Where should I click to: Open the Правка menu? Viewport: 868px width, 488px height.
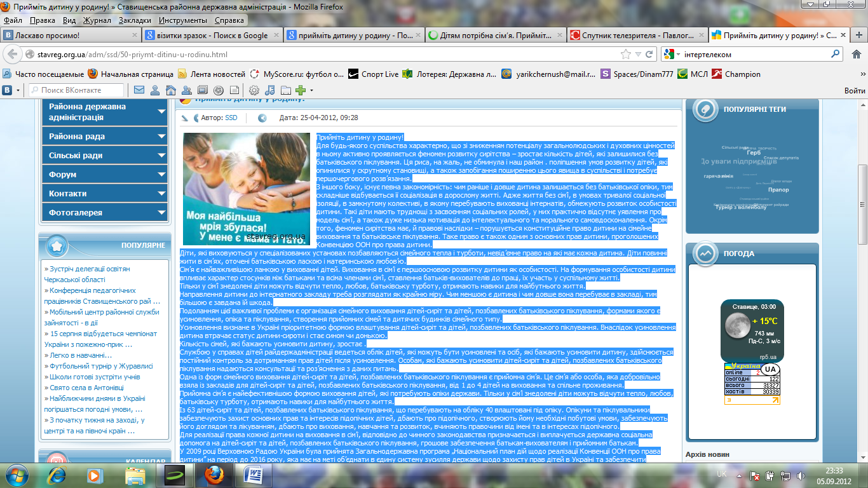coord(43,20)
